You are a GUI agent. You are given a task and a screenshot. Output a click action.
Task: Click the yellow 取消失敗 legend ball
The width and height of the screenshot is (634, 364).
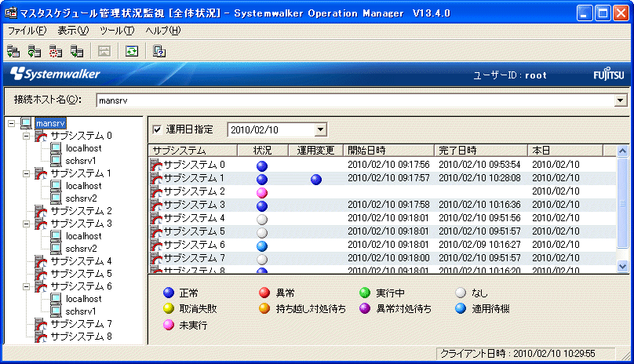(169, 308)
